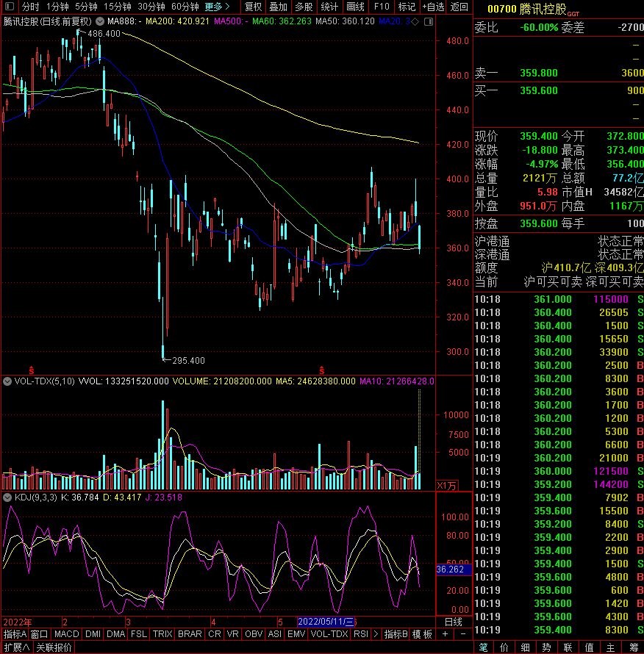The height and width of the screenshot is (654, 644).
Task: Show more indicators with the right arrow
Action: [376, 634]
